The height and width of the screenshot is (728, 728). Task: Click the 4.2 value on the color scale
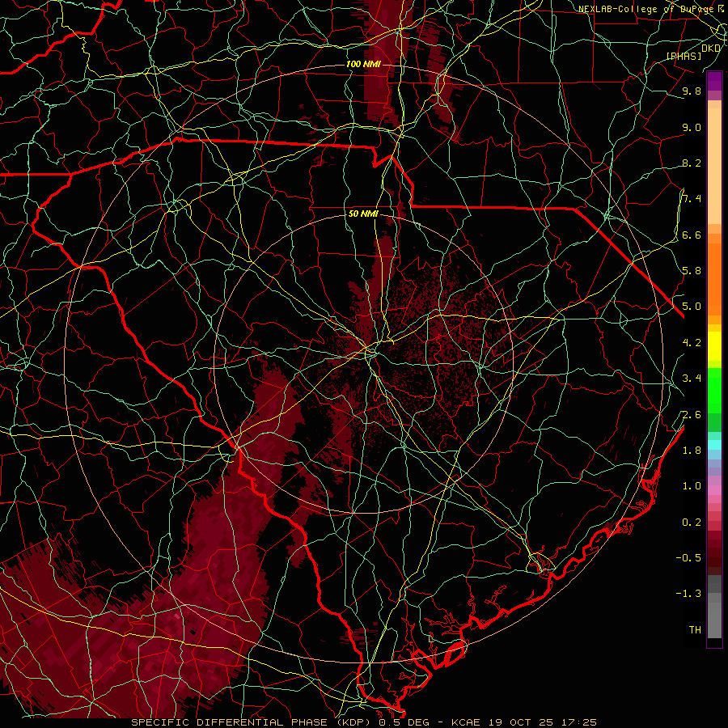coord(692,343)
